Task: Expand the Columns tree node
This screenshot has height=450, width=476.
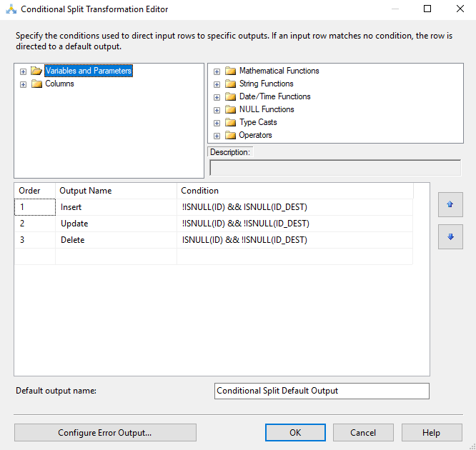Action: 23,85
